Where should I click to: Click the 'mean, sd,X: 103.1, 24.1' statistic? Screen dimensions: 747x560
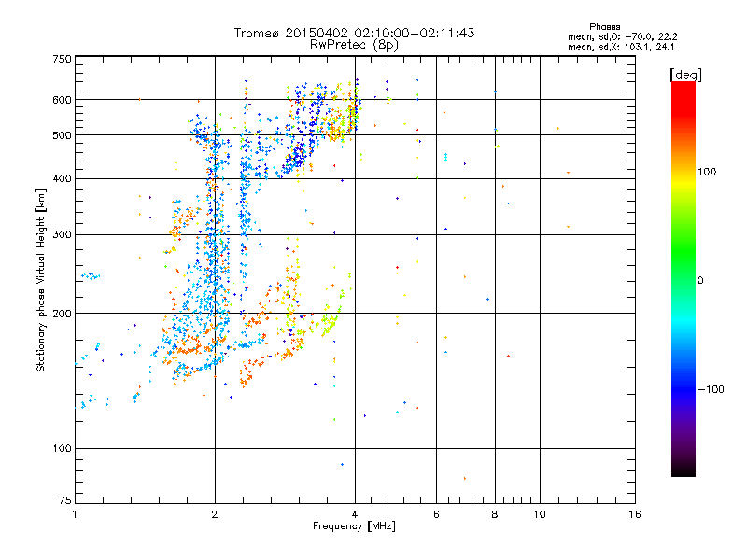click(621, 47)
